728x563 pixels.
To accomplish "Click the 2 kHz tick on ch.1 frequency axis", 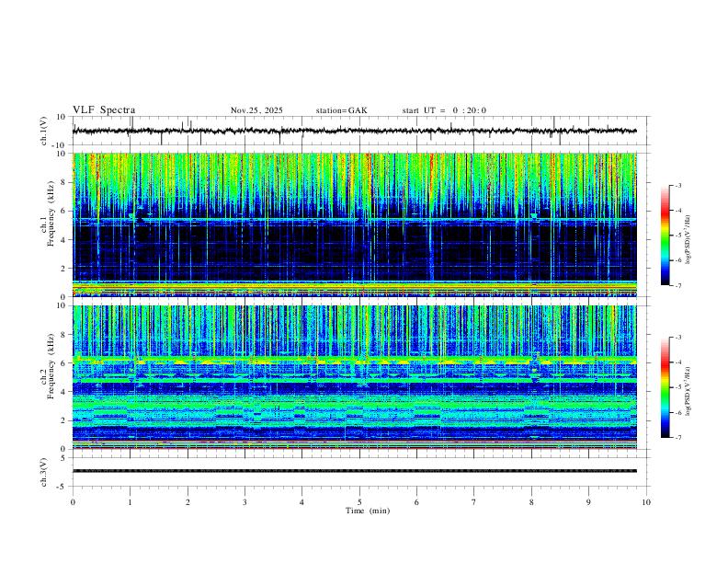I will [64, 268].
